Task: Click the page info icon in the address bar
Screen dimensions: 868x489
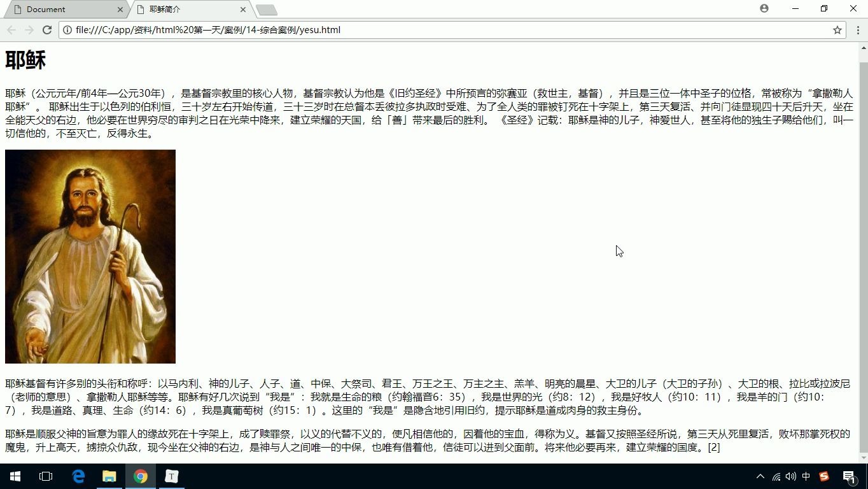Action: click(67, 29)
